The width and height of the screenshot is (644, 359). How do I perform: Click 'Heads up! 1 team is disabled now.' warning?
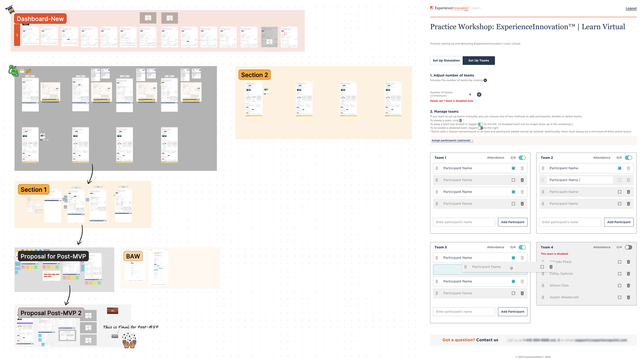tap(452, 101)
